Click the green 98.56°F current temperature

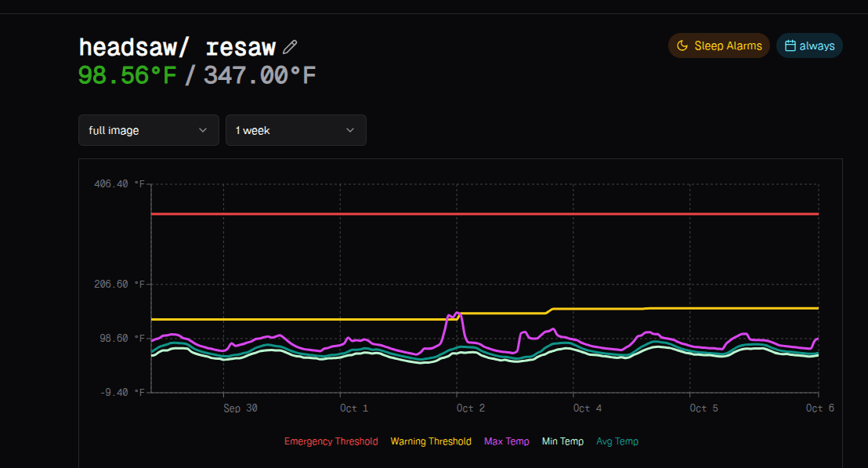pos(128,75)
